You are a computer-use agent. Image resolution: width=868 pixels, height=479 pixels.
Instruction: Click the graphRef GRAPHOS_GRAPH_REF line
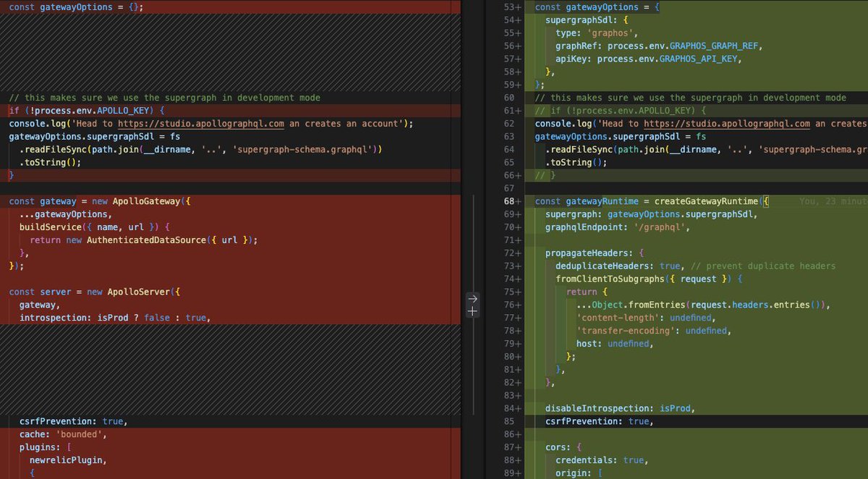point(659,46)
